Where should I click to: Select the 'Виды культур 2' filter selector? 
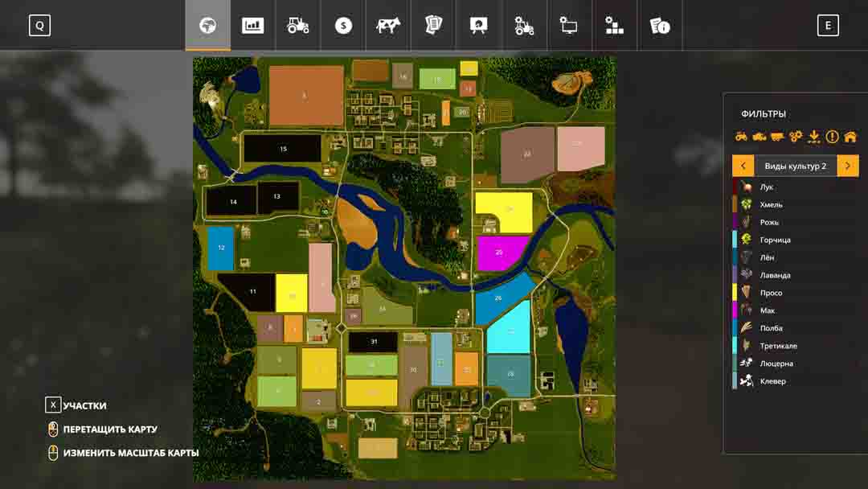[x=795, y=166]
